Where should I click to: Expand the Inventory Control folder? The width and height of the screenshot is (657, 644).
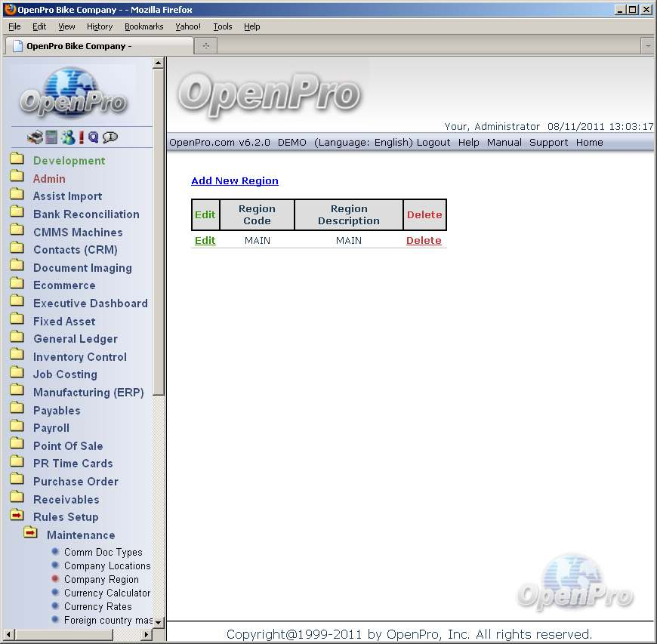tap(17, 356)
